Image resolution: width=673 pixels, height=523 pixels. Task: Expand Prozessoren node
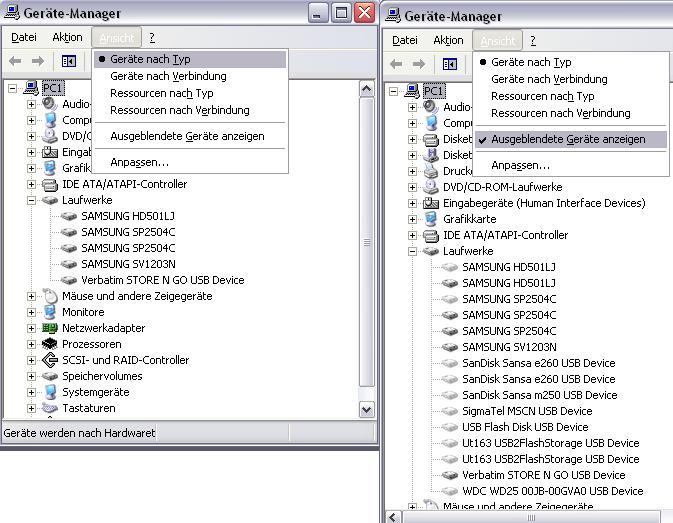point(31,344)
